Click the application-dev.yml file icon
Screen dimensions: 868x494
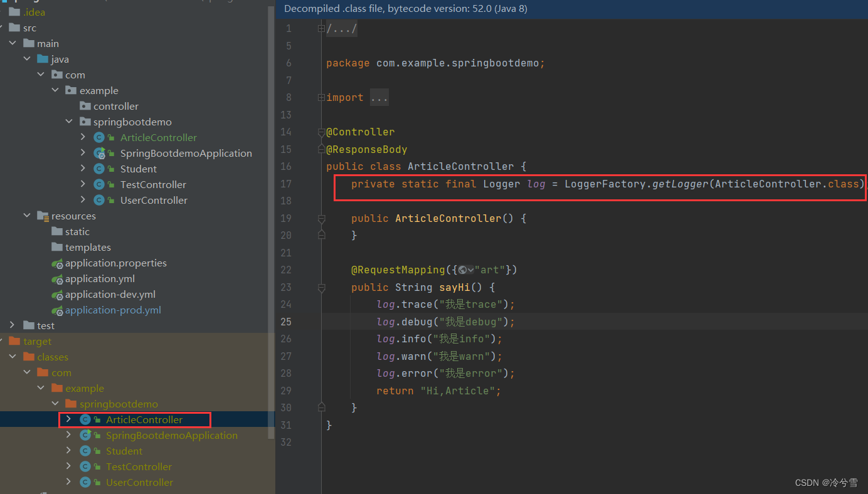pos(57,295)
